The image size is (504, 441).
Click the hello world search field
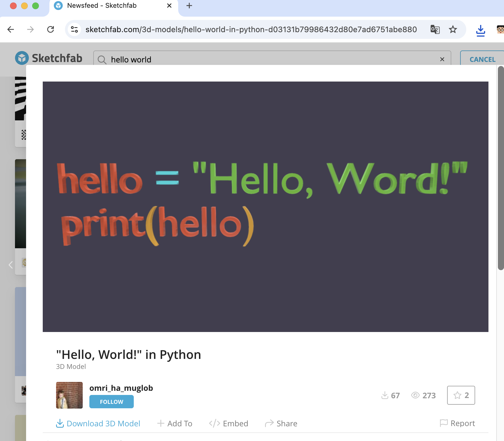click(272, 58)
